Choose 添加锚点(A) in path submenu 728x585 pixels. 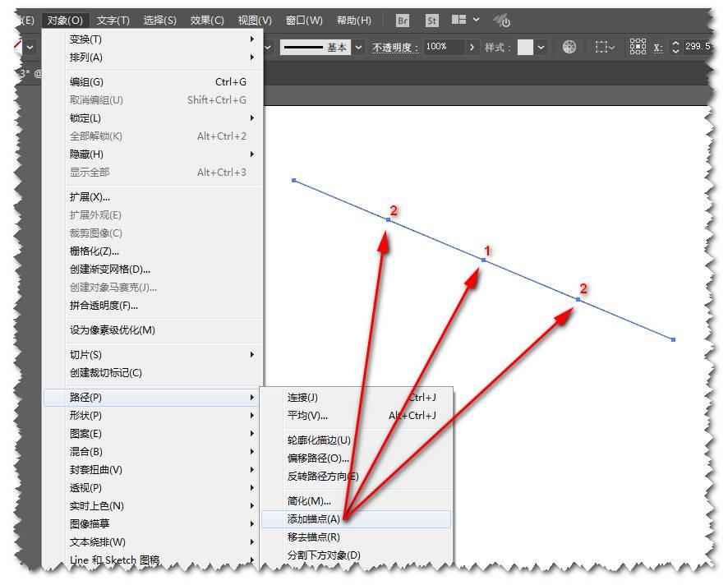click(x=357, y=519)
